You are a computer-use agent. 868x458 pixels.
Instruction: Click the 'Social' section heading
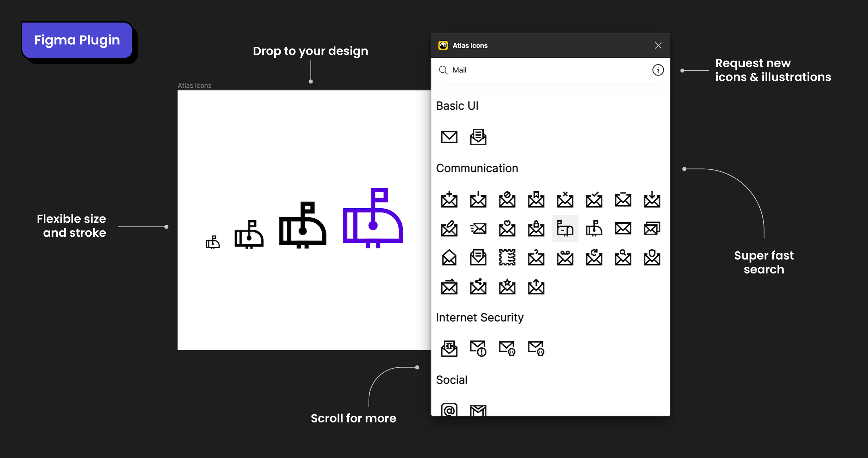pos(452,380)
